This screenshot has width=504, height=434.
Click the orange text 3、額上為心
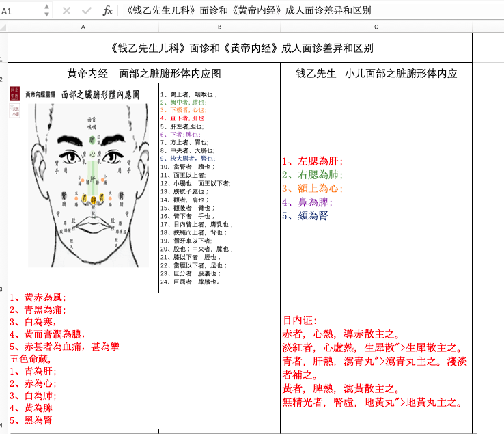coord(313,188)
